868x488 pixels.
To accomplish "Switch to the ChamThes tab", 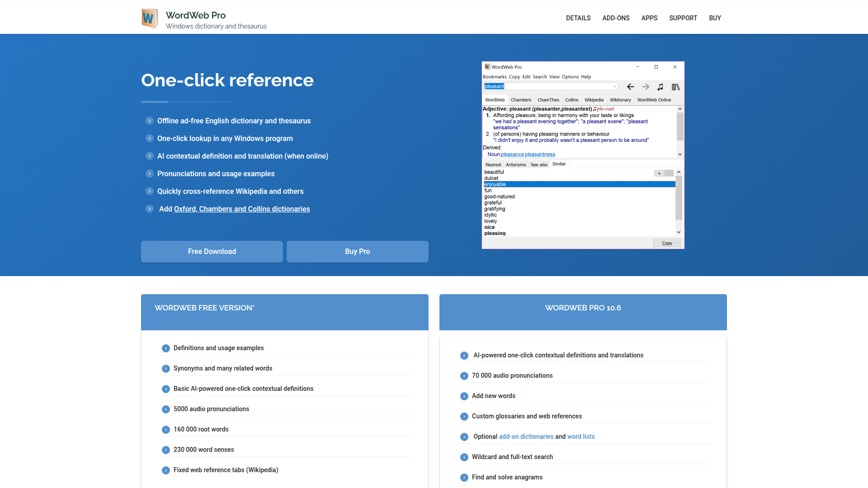I will pos(548,100).
